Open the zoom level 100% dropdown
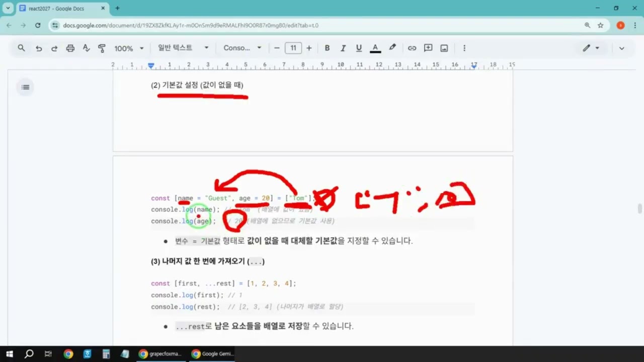The height and width of the screenshot is (362, 644). pyautogui.click(x=129, y=48)
